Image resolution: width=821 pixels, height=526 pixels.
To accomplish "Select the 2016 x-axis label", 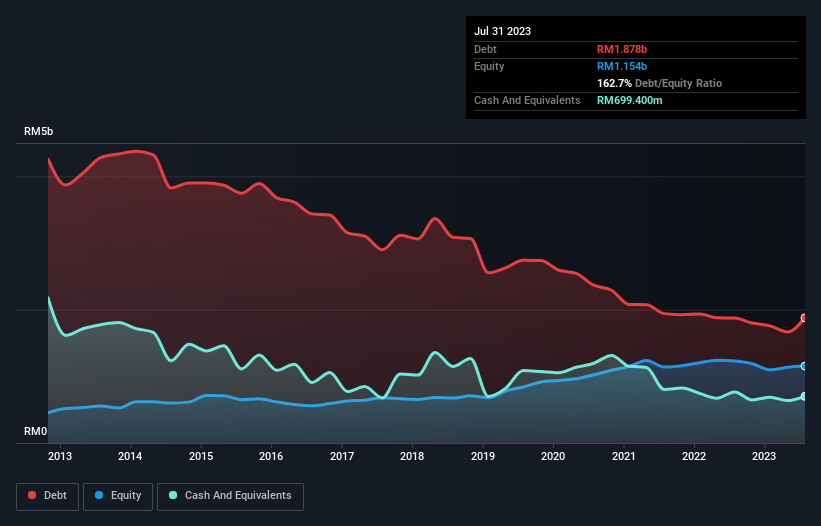I will (271, 456).
